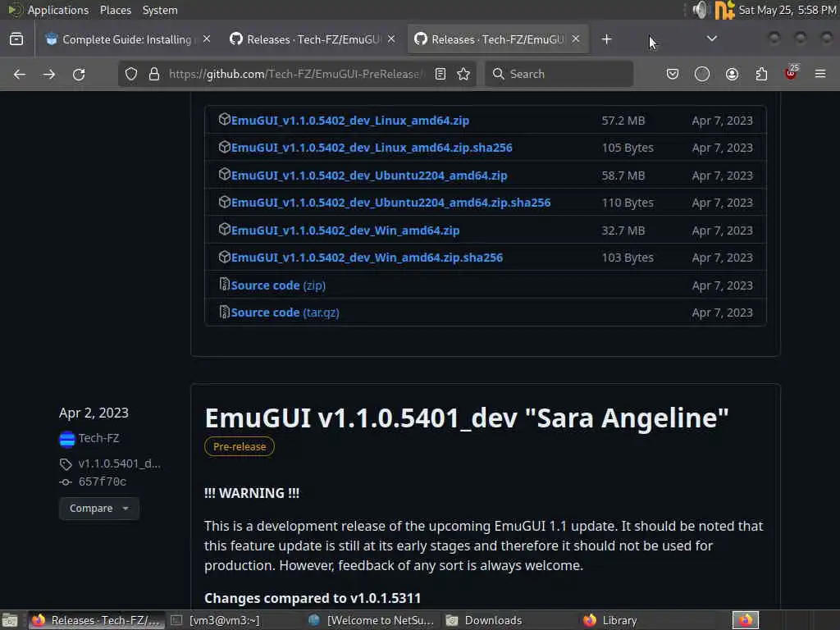Open the Applications menu
This screenshot has height=630, width=840.
point(58,10)
